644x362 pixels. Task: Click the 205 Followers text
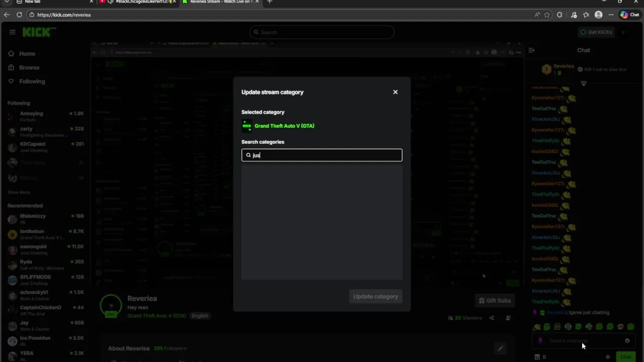tap(170, 348)
